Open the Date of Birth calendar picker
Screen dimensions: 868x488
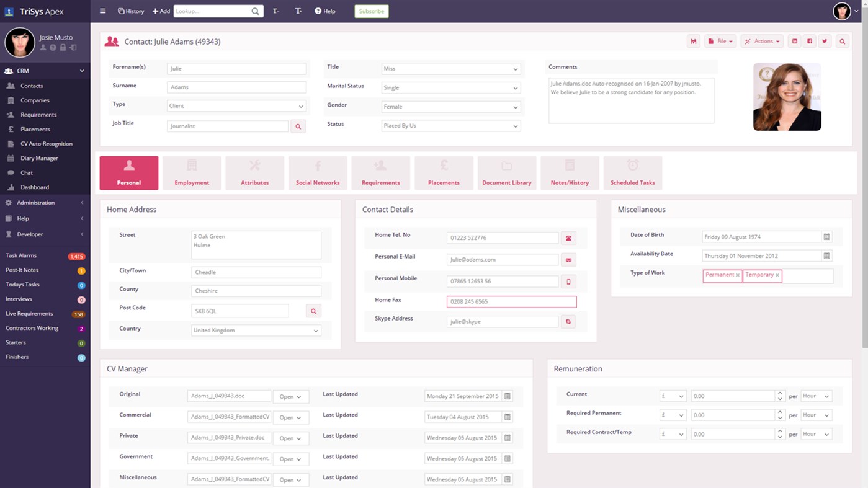(826, 236)
